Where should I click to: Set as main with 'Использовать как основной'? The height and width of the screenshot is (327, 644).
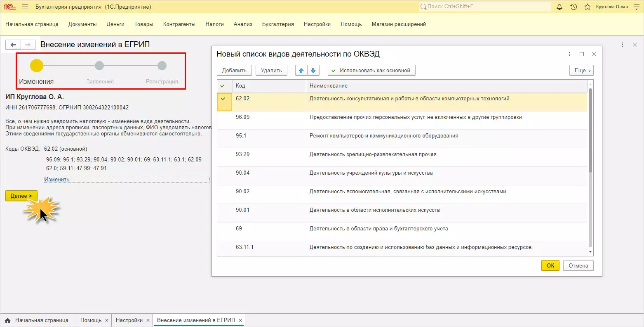coord(371,71)
